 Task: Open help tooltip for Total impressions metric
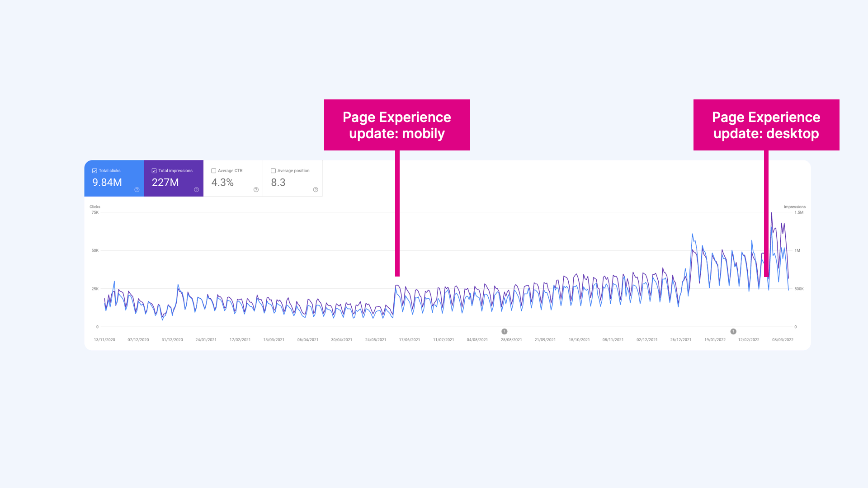(196, 190)
